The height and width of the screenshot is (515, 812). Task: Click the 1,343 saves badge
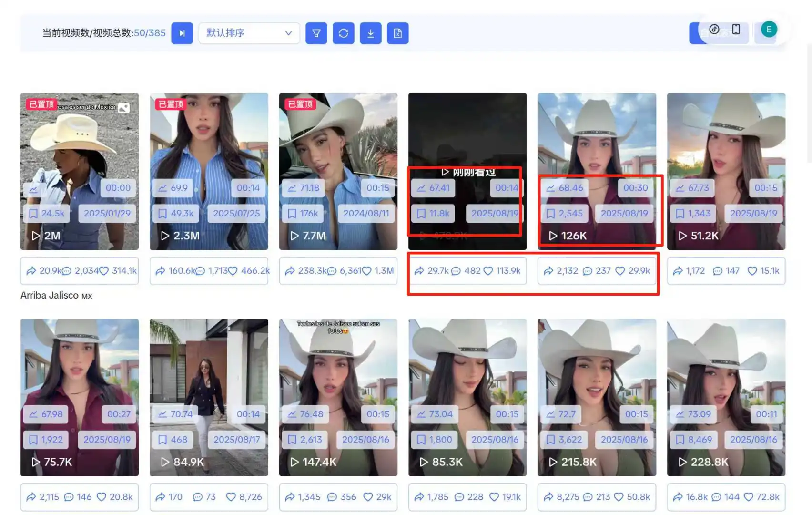click(x=694, y=213)
